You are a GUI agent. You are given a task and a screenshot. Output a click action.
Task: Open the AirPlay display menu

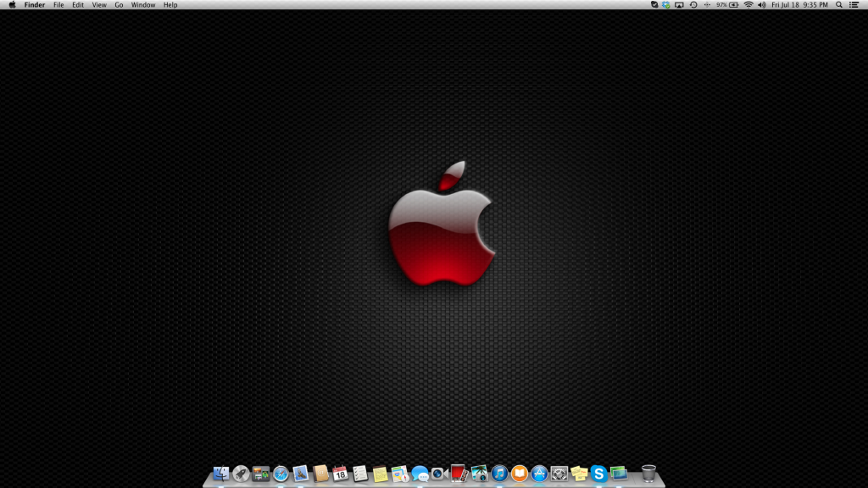(679, 5)
